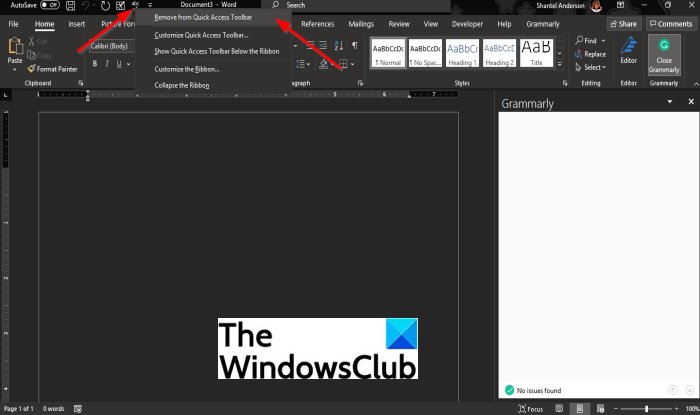The height and width of the screenshot is (415, 700).
Task: Open the View ribbon tab
Action: click(430, 24)
